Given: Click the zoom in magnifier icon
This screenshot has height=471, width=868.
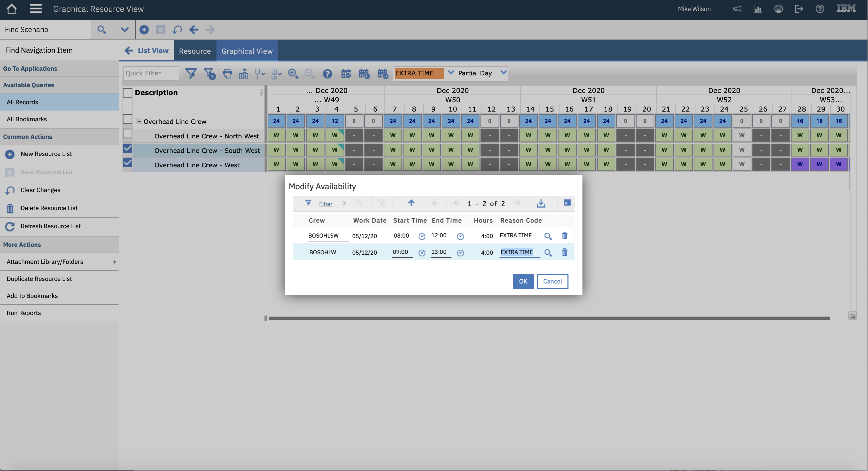Looking at the screenshot, I should (293, 73).
